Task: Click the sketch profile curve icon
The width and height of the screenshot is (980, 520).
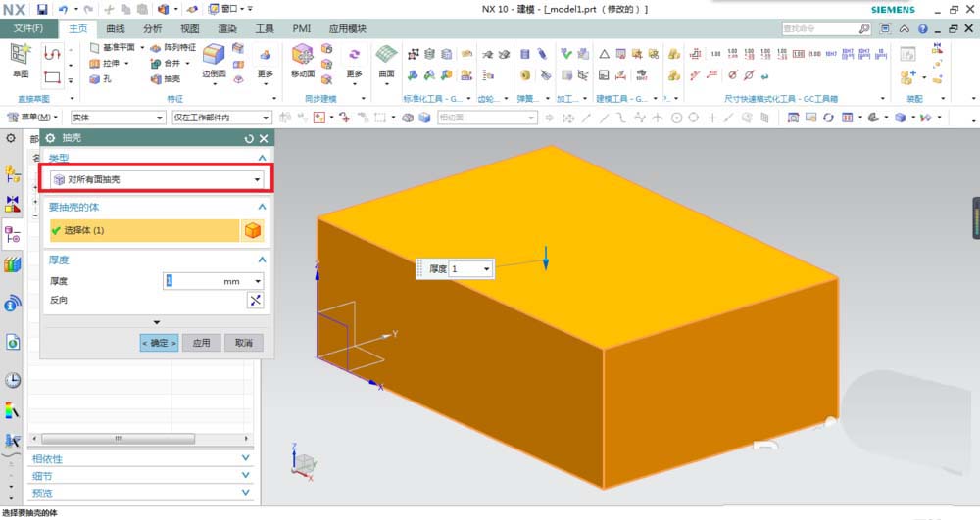Action: (x=52, y=54)
